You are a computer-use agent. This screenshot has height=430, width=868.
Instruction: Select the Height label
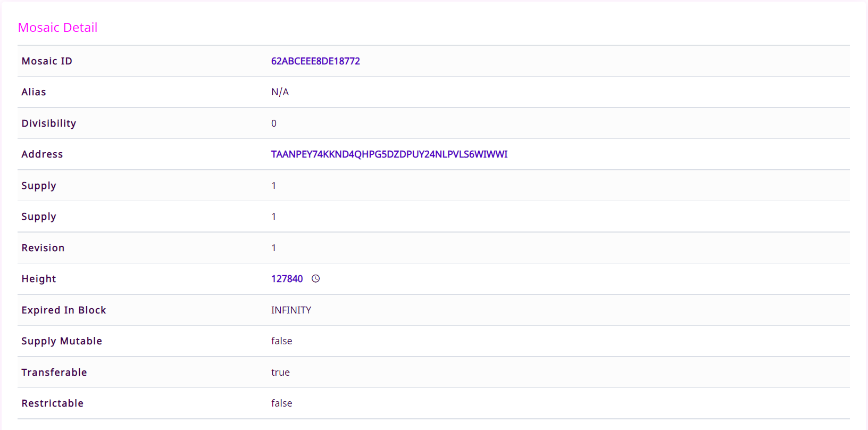[39, 279]
